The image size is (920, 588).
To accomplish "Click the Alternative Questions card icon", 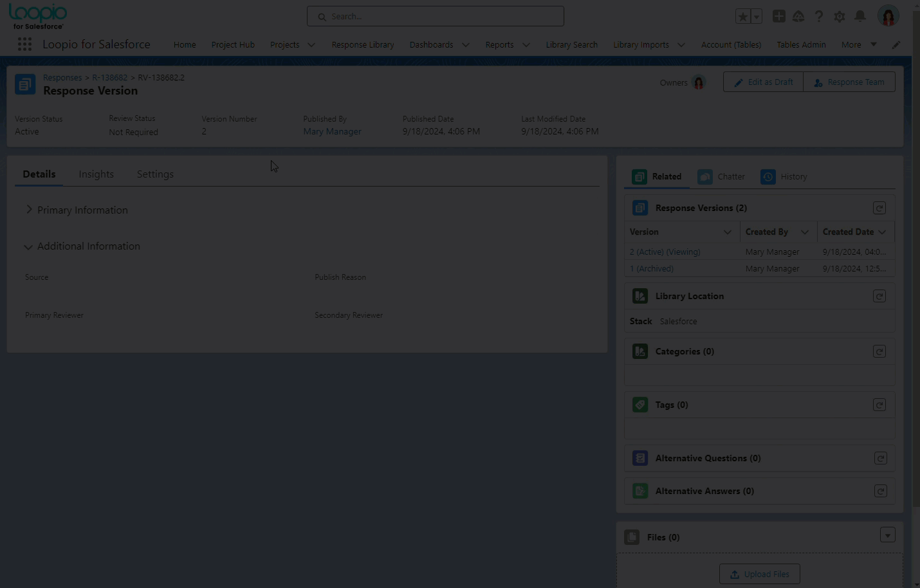I will [x=640, y=458].
